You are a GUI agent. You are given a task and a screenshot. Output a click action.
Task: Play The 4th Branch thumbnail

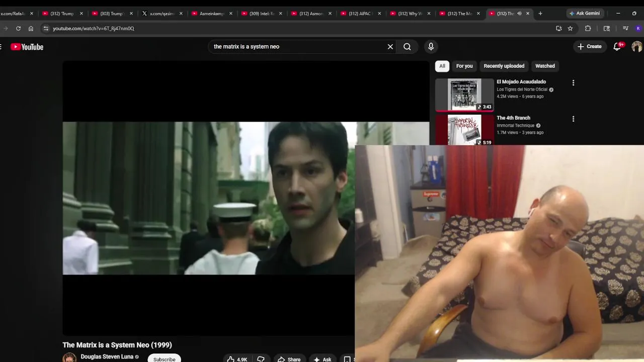point(464,130)
